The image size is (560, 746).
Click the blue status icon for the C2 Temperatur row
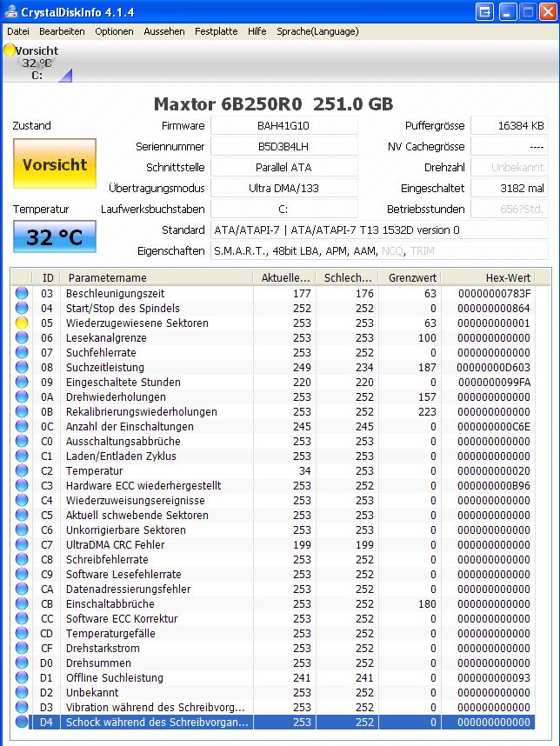point(22,470)
